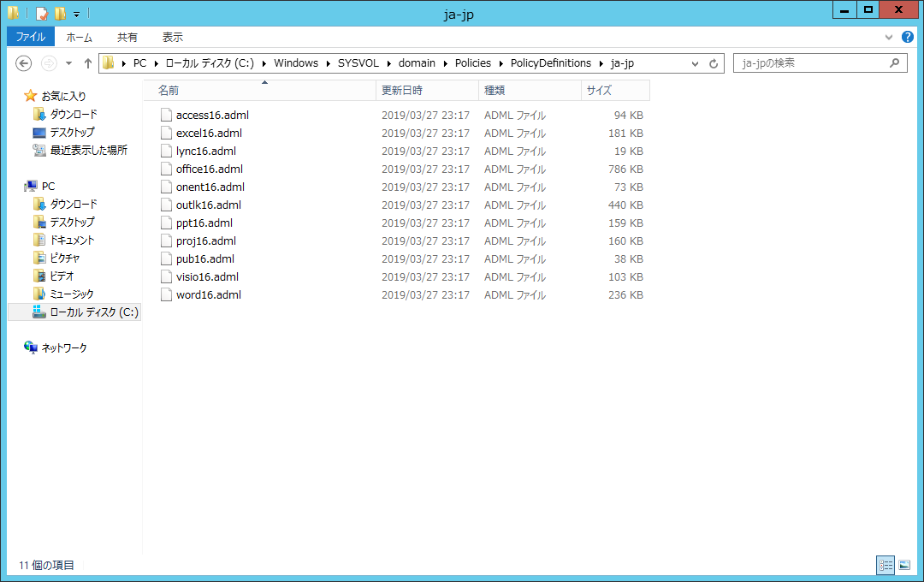The width and height of the screenshot is (924, 582).
Task: Click the ネットワーク icon in sidebar
Action: 30,347
